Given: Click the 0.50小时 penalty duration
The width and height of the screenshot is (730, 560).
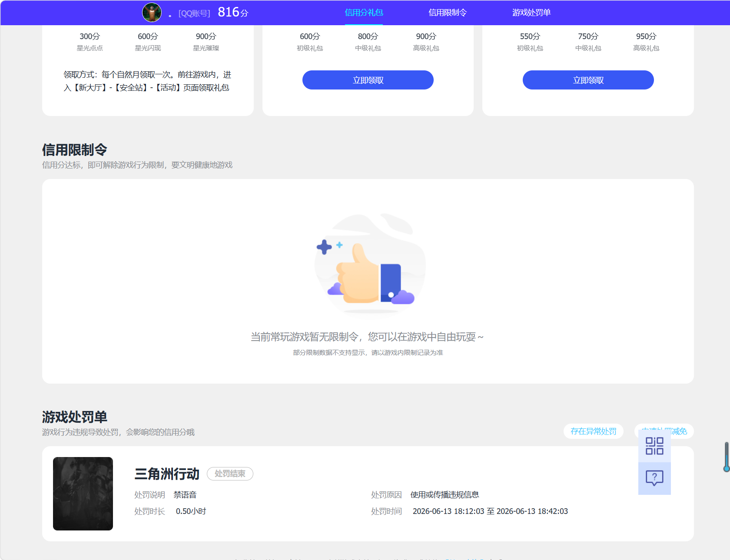Looking at the screenshot, I should 191,511.
